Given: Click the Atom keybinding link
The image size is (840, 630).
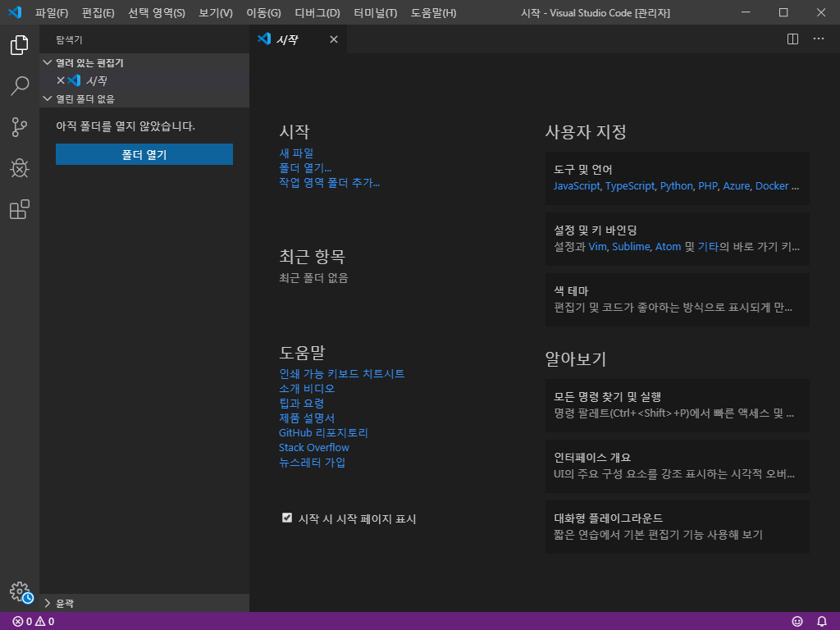Looking at the screenshot, I should [x=668, y=246].
